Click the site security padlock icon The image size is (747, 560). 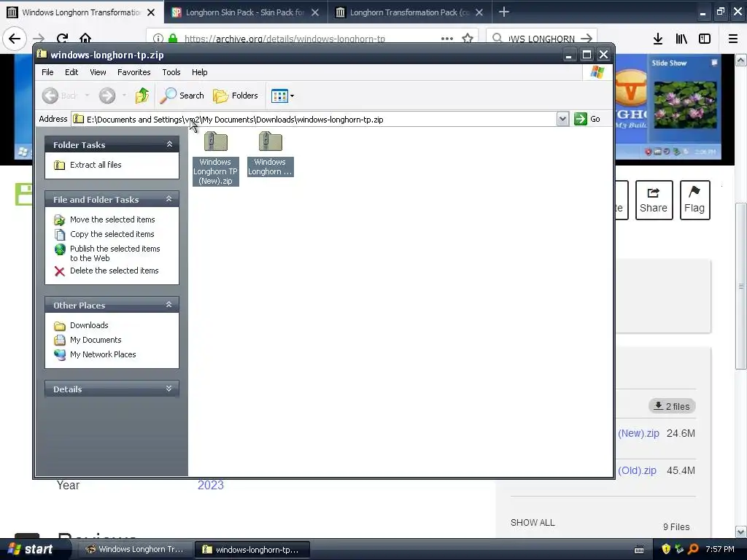coord(173,39)
